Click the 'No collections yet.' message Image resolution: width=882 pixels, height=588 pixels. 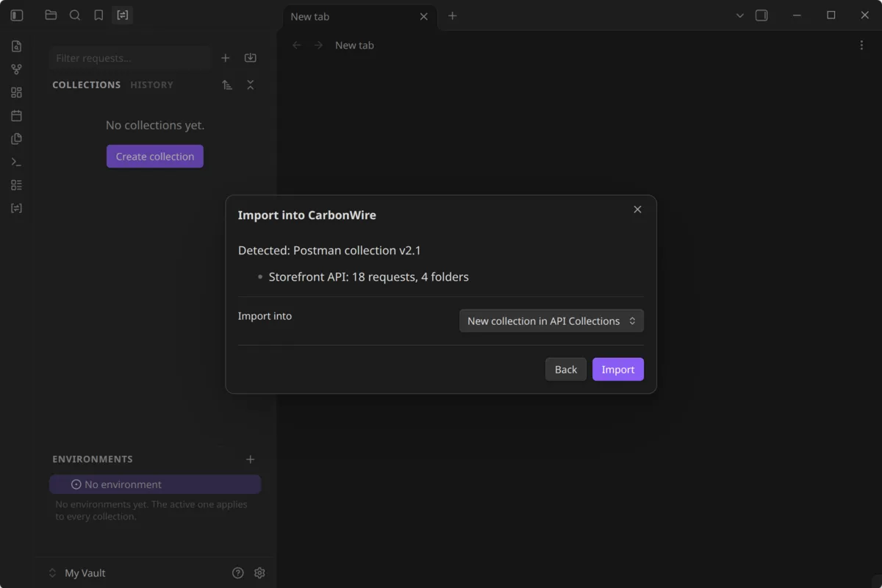pos(155,126)
